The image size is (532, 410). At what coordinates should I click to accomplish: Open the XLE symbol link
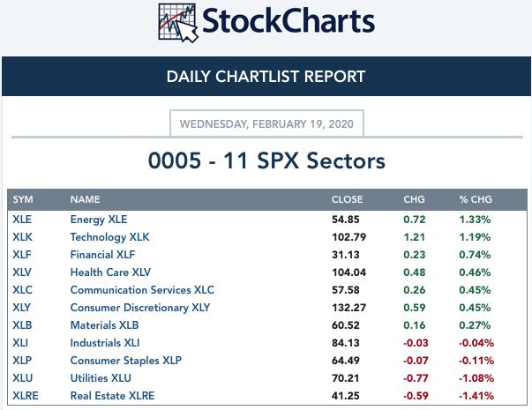[x=22, y=220]
